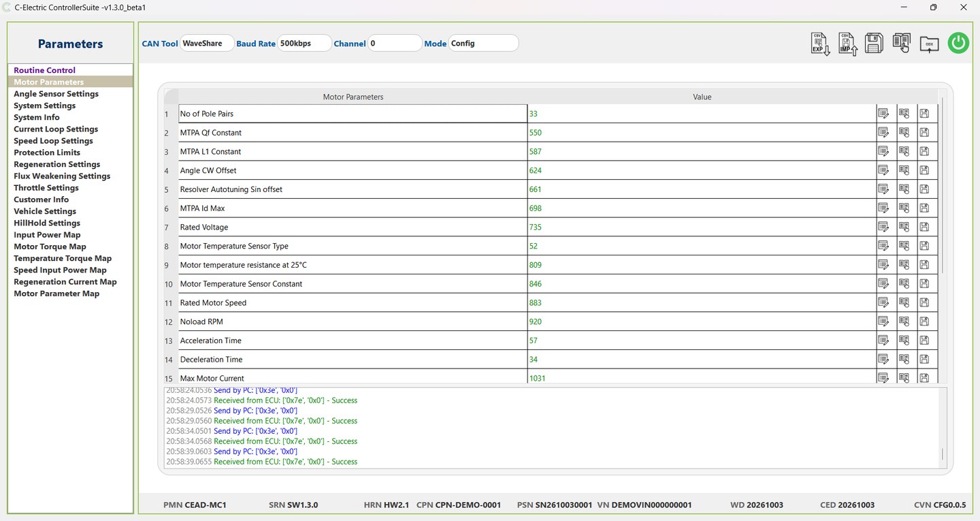Select System Info in the sidebar
Viewport: 980px width, 521px height.
(x=37, y=117)
